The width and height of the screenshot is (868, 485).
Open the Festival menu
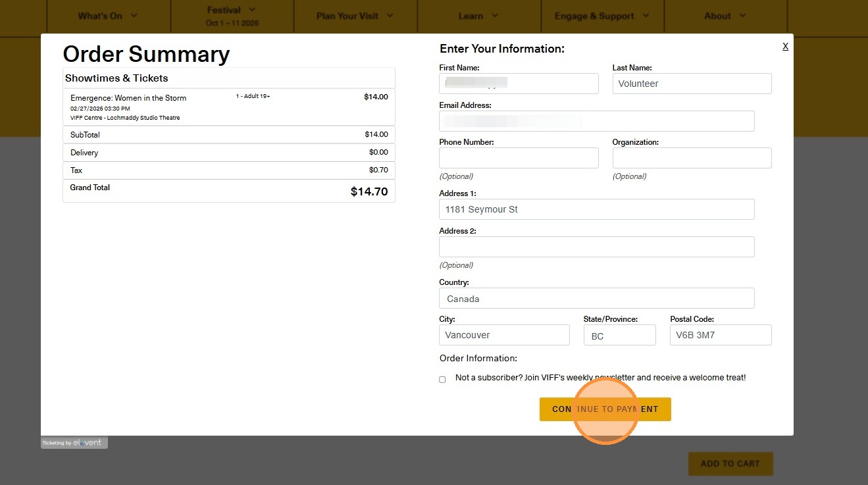(x=232, y=16)
